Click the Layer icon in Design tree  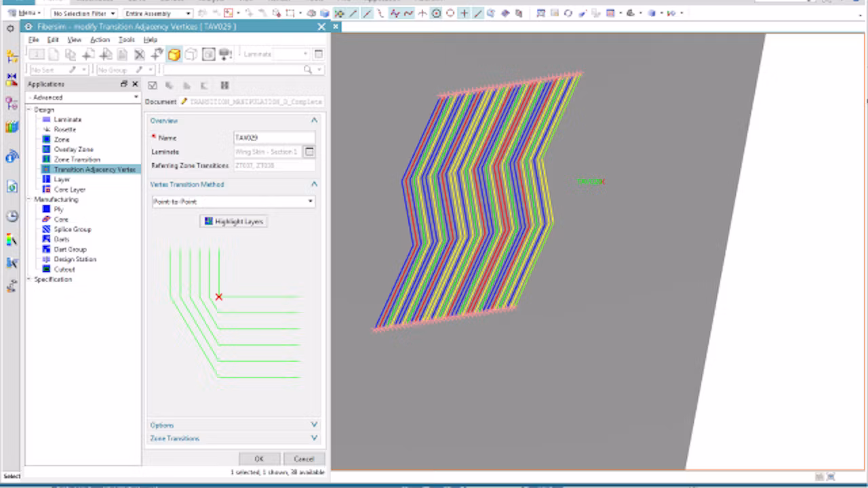click(x=46, y=180)
